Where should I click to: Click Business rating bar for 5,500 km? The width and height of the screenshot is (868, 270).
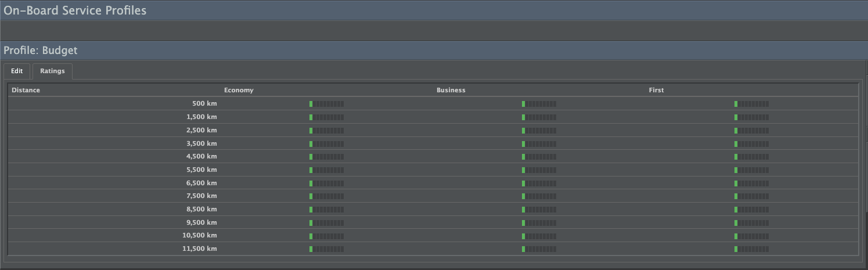point(539,170)
